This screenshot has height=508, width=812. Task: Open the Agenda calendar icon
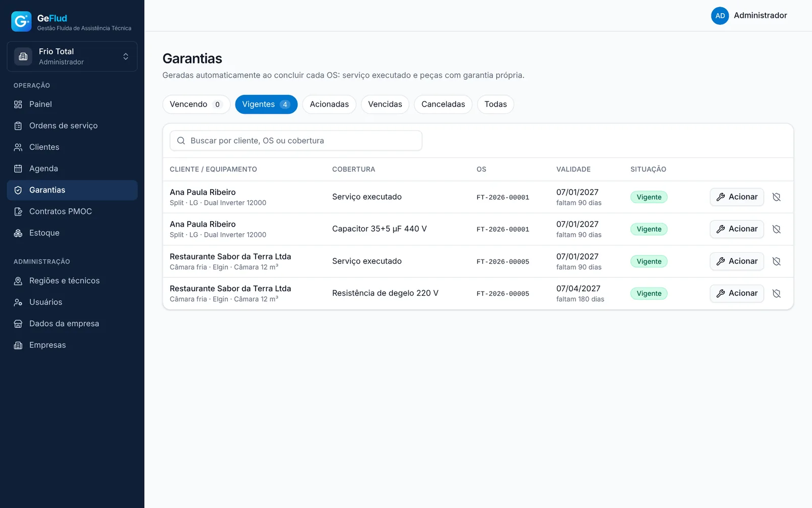click(x=18, y=169)
